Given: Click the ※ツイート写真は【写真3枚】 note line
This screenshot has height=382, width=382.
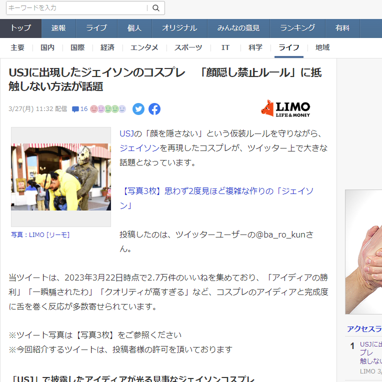Looking at the screenshot, I should (95, 335).
